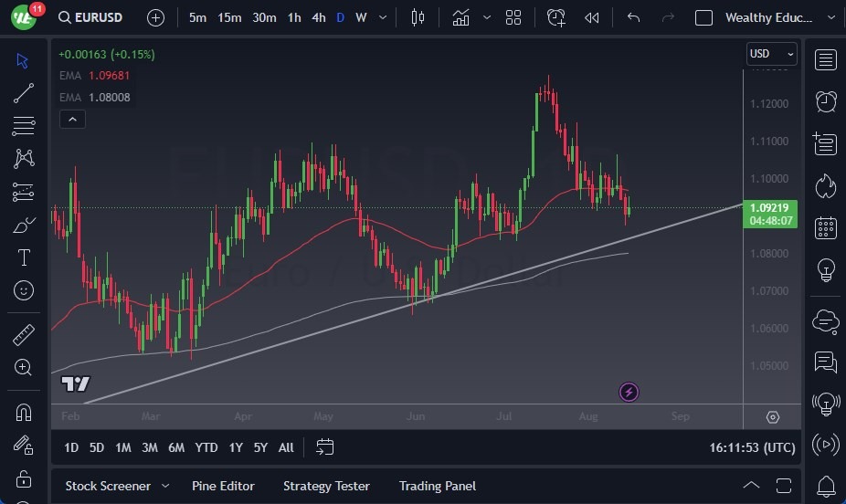This screenshot has width=846, height=504.
Task: Open the candlestick chart style selector
Action: (x=418, y=17)
